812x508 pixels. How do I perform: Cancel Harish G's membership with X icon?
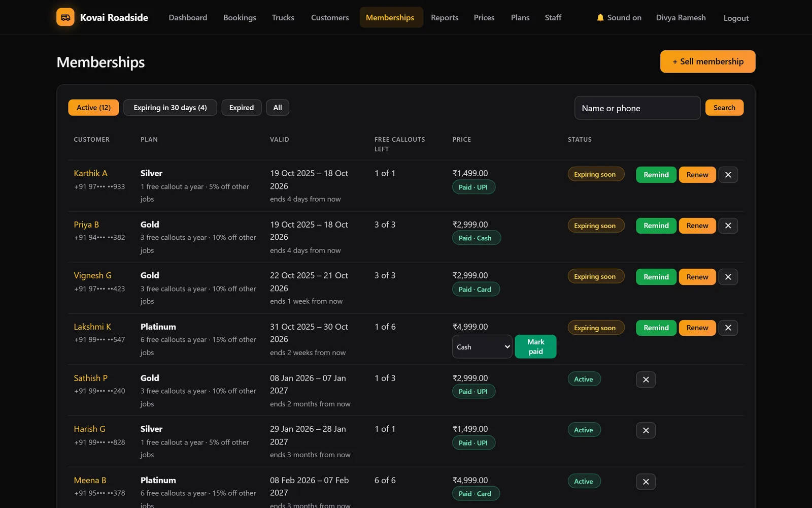click(646, 431)
